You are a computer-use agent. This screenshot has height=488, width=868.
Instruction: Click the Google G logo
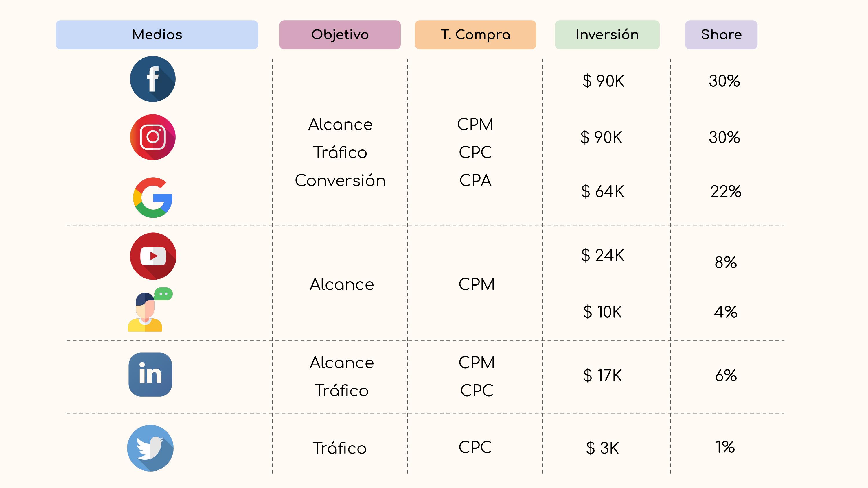click(x=153, y=198)
